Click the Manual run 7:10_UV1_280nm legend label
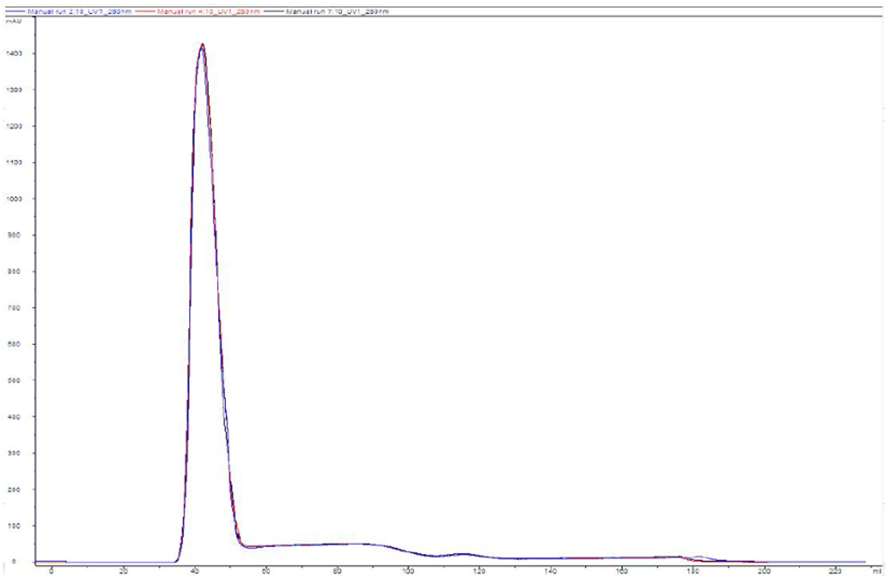 click(x=337, y=12)
